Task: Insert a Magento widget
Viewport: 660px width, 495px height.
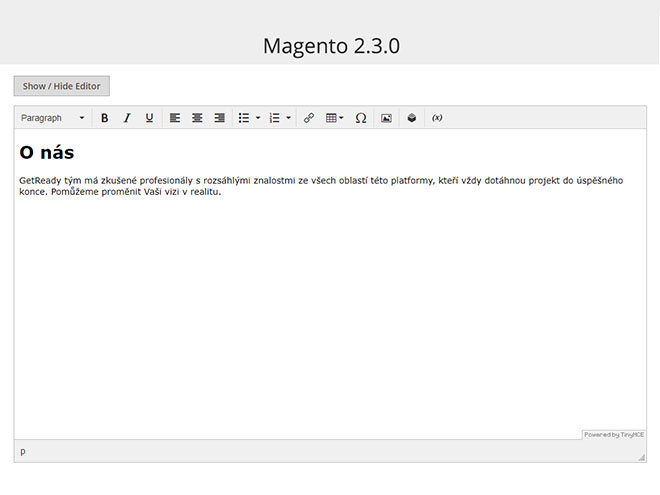Action: (412, 118)
